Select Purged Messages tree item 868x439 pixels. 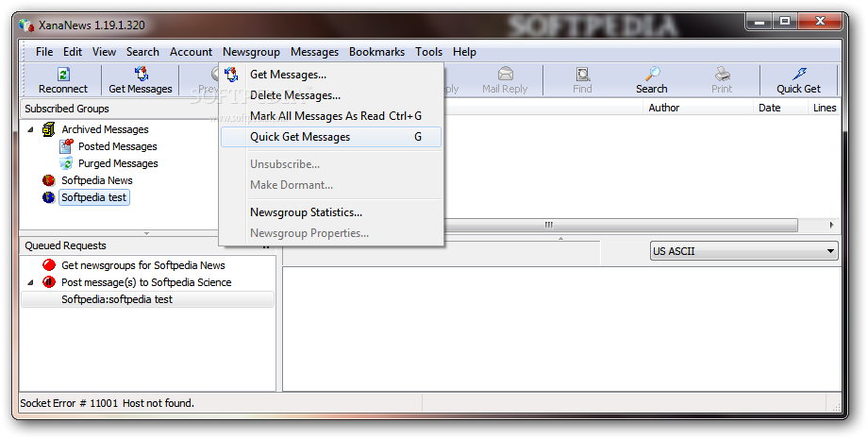click(118, 163)
